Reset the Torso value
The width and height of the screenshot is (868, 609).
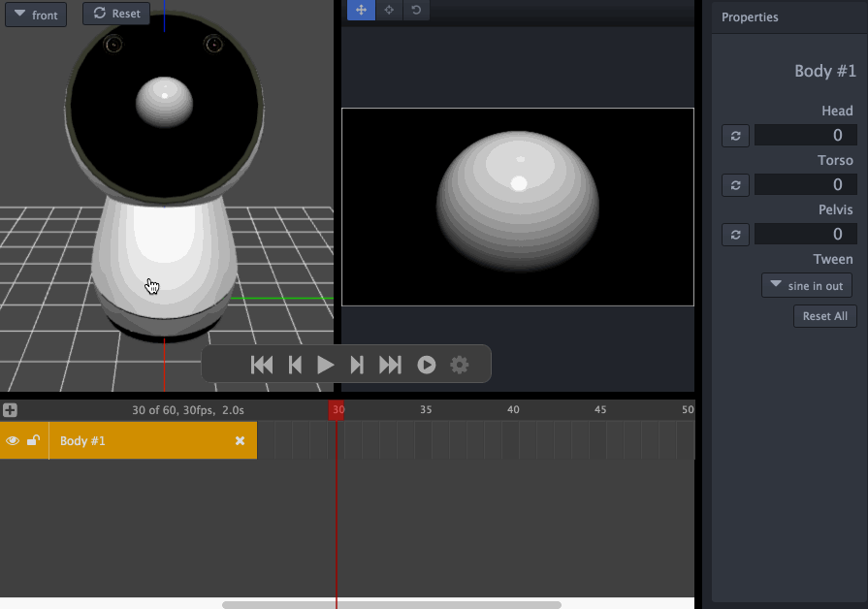tap(736, 185)
